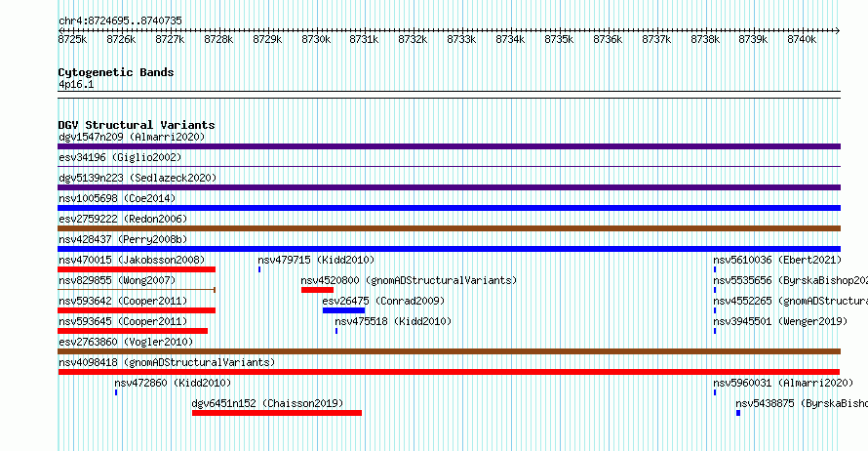Click the nsv5610036 (Ebert2021) label

pyautogui.click(x=777, y=260)
